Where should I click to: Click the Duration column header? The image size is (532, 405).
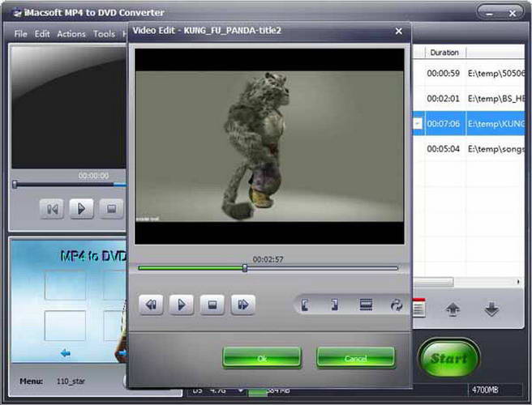(444, 53)
